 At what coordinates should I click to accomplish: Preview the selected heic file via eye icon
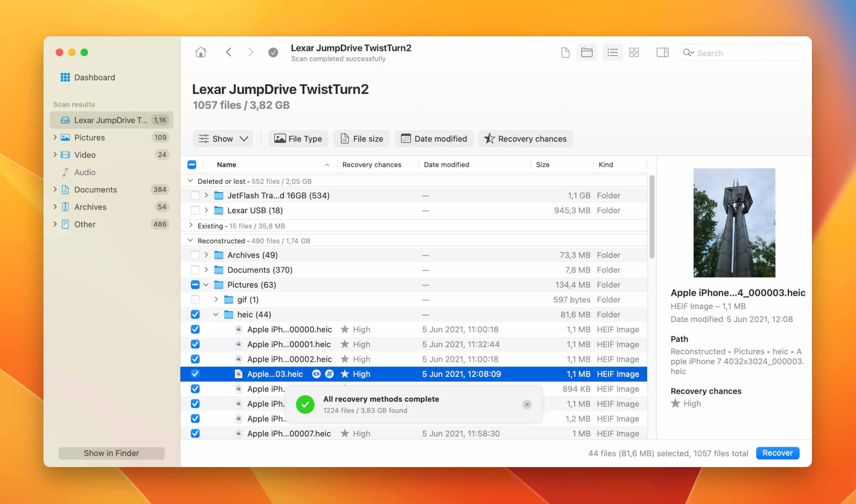pos(316,374)
